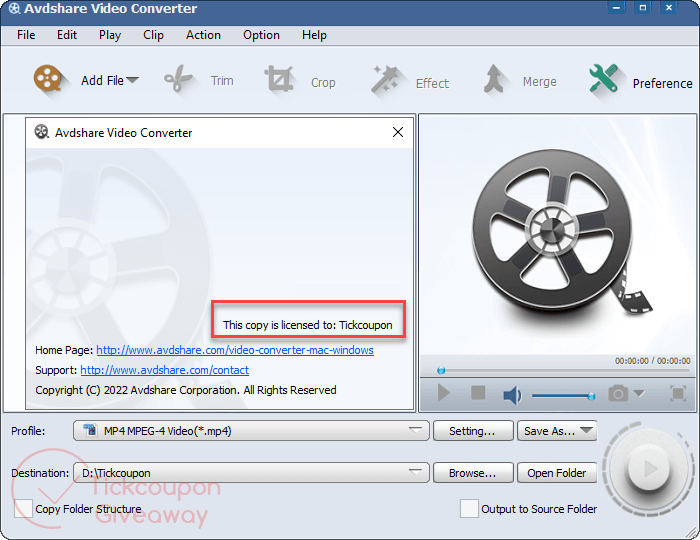Screen dimensions: 700x540
Task: Click the Trim label in toolbar
Action: [x=222, y=81]
